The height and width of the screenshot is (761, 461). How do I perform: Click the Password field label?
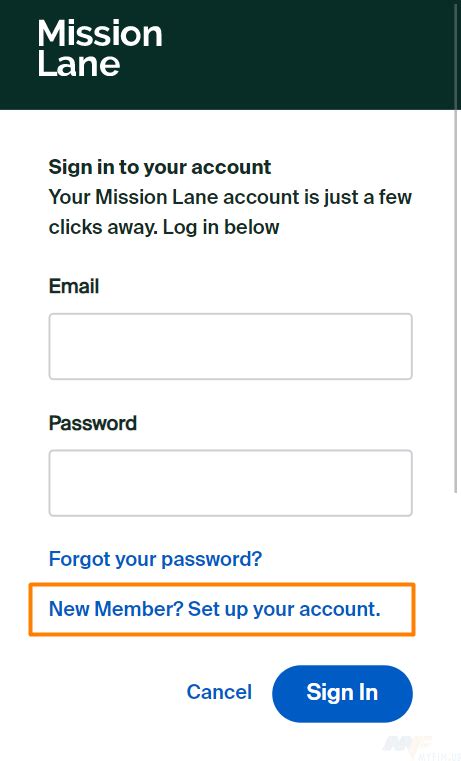pyautogui.click(x=93, y=423)
